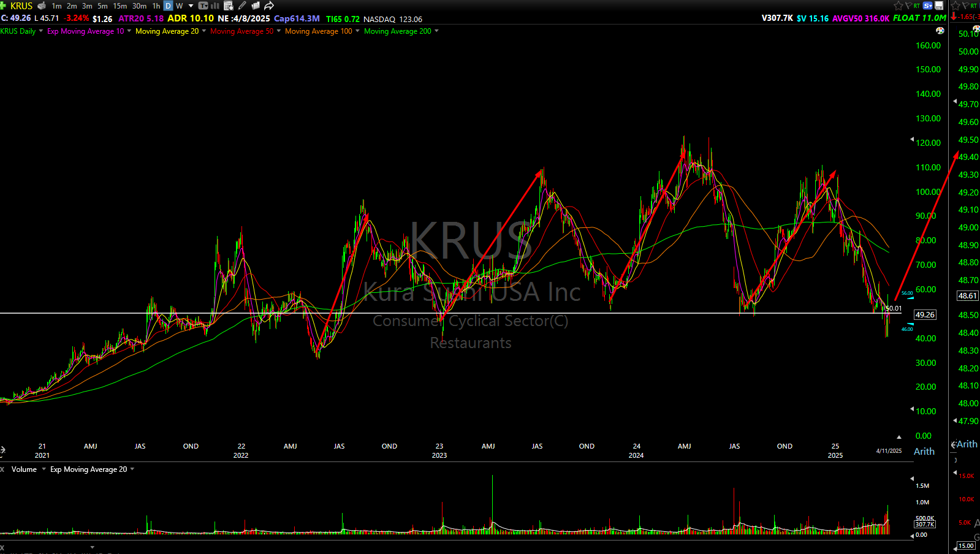Click the Arith scale toggle in right panel
Image resolution: width=980 pixels, height=554 pixels.
[x=967, y=444]
